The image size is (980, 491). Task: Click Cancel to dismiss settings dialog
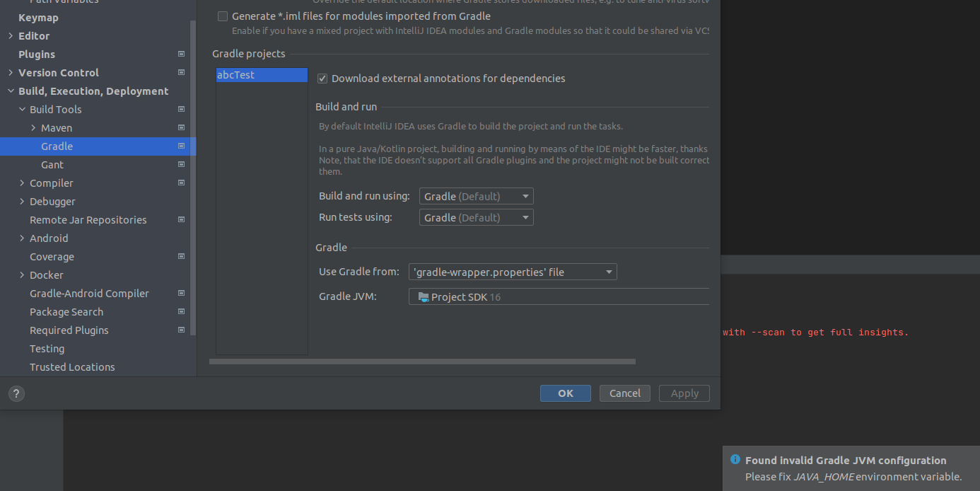pos(625,393)
